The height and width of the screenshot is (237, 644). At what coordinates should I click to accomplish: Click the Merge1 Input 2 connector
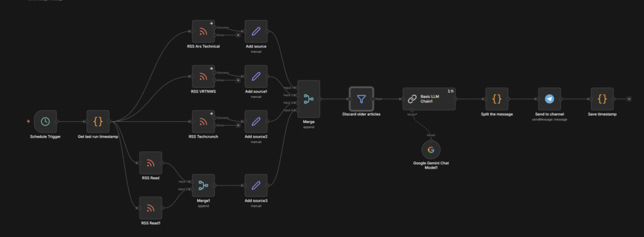click(192, 189)
